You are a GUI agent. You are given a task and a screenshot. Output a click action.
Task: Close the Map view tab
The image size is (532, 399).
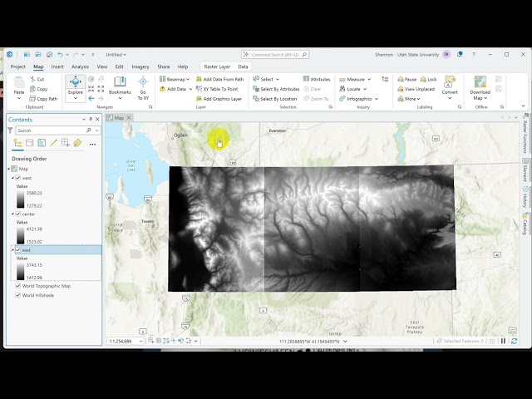tap(129, 118)
